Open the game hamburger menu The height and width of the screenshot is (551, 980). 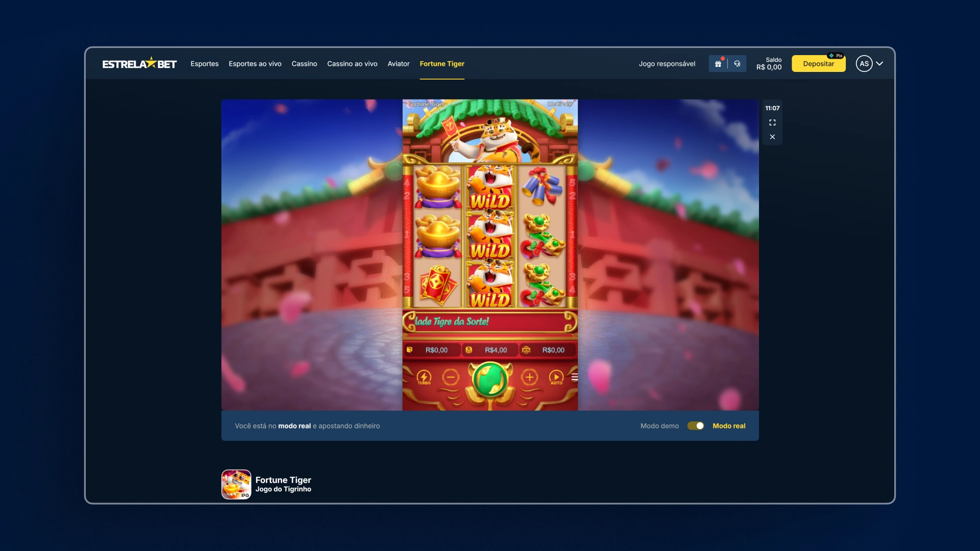(x=574, y=377)
